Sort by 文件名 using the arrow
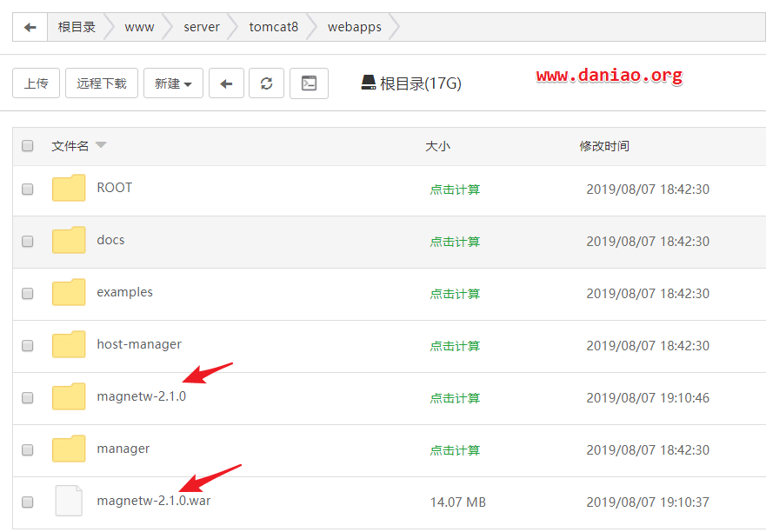 click(101, 144)
